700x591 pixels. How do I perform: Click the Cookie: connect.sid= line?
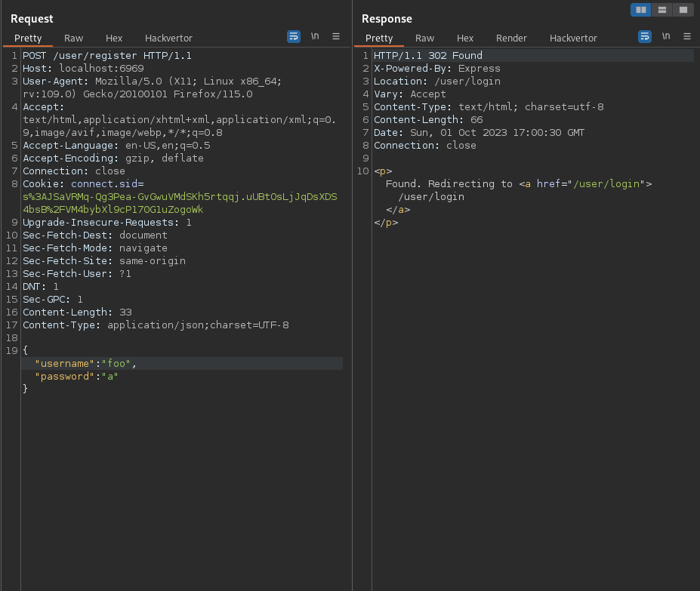pyautogui.click(x=84, y=184)
